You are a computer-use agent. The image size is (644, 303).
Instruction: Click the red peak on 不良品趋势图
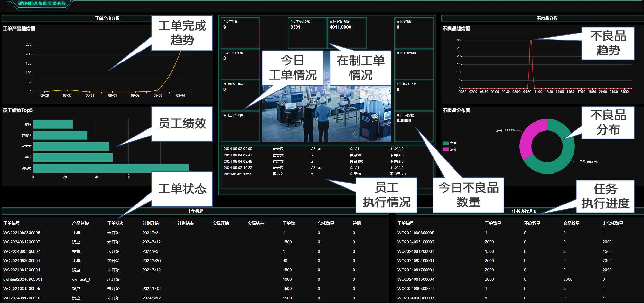pos(531,41)
